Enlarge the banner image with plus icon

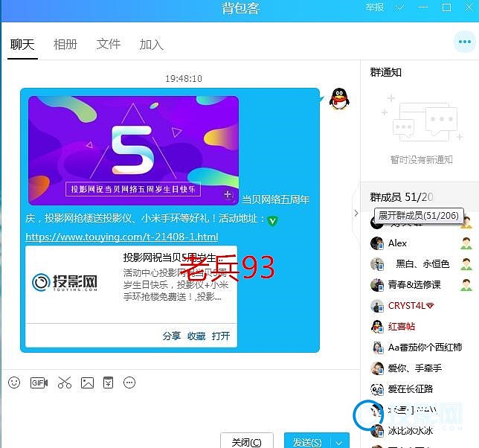point(228,195)
